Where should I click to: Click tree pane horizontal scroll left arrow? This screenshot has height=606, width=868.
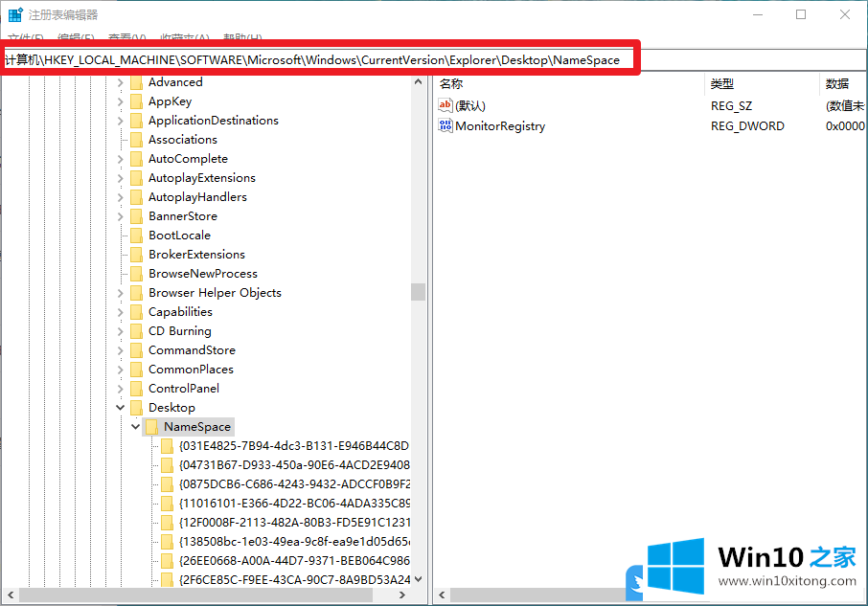pyautogui.click(x=10, y=595)
